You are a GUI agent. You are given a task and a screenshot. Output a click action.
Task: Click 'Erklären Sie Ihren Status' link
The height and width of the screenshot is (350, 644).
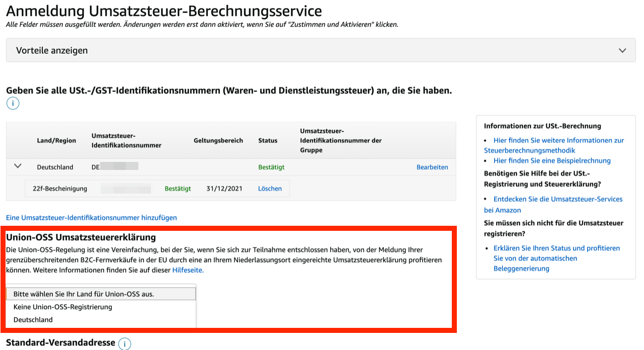click(x=556, y=248)
